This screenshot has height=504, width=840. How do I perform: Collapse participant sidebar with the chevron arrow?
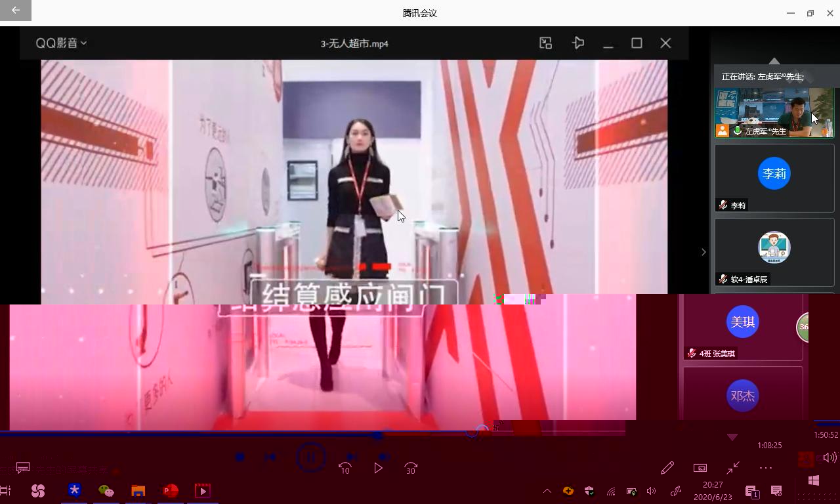[x=703, y=252]
